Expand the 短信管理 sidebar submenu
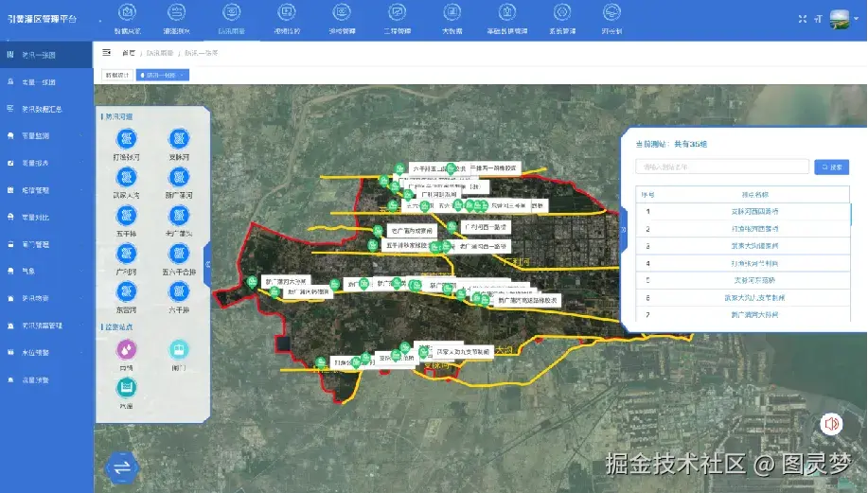 46,190
